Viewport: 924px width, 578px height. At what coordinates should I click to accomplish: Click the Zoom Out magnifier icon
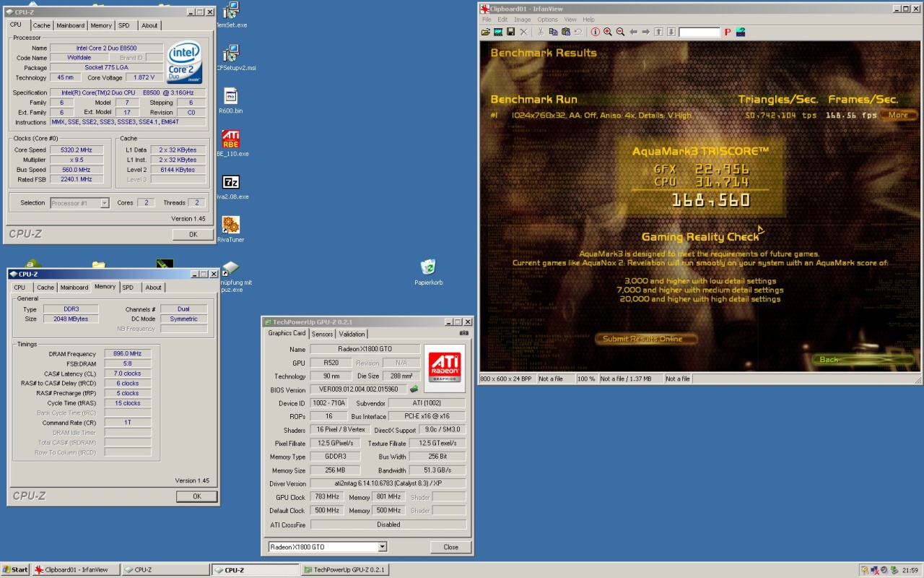tap(620, 32)
